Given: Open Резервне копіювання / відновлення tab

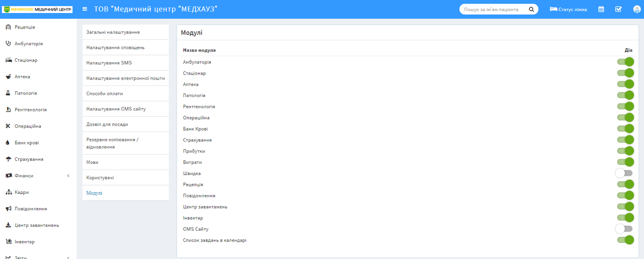Looking at the screenshot, I should (126, 143).
